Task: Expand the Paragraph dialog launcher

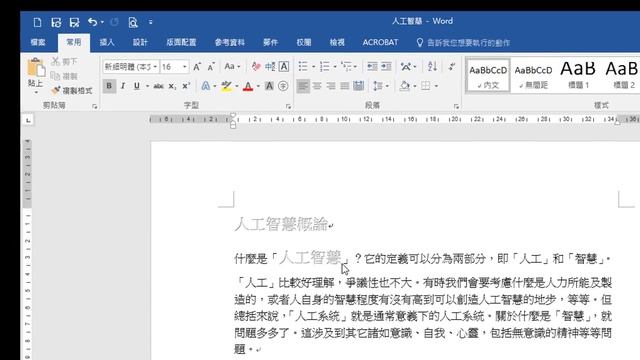Action: coord(456,106)
